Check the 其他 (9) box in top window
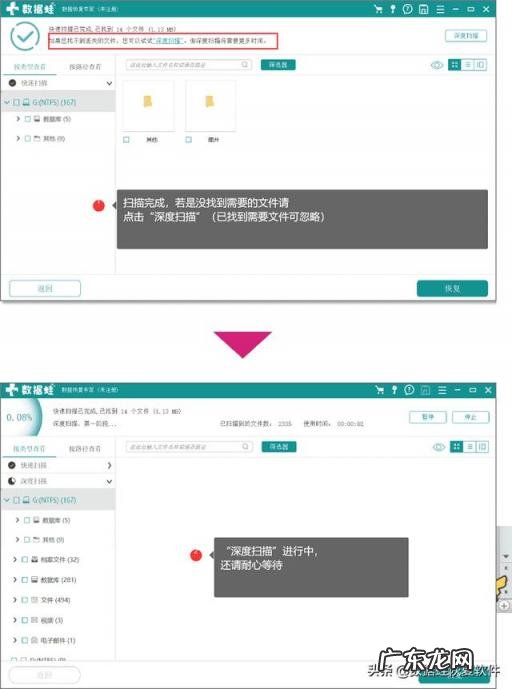 point(28,138)
